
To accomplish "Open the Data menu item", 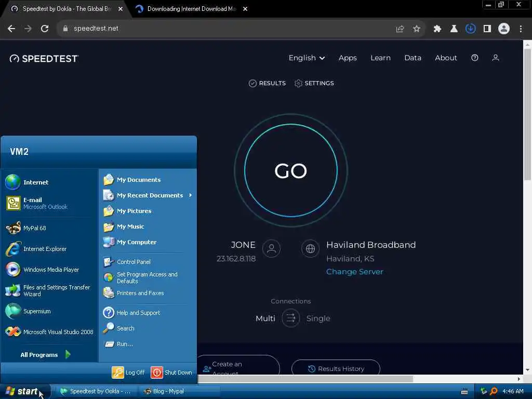I will (x=413, y=58).
